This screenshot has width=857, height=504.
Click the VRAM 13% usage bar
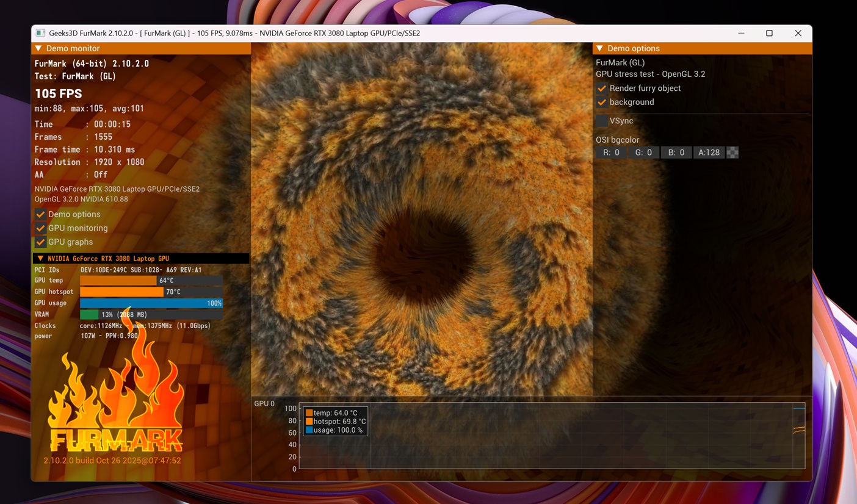[151, 314]
